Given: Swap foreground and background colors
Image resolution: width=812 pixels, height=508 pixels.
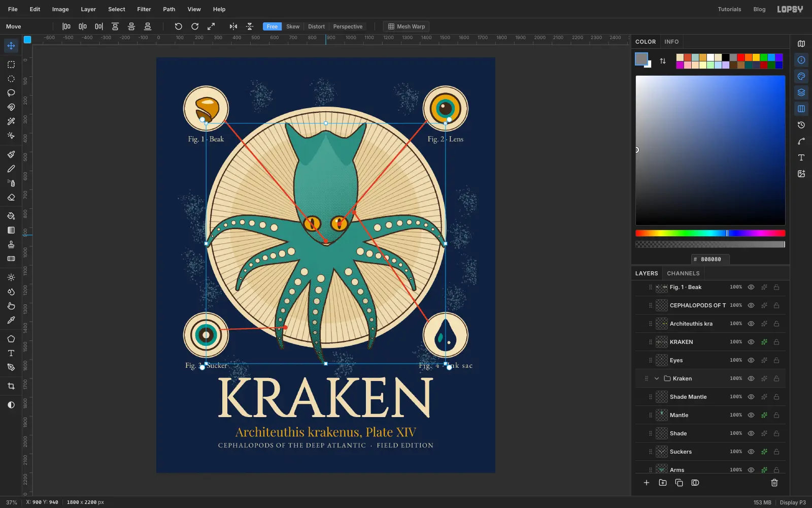Looking at the screenshot, I should coord(663,61).
